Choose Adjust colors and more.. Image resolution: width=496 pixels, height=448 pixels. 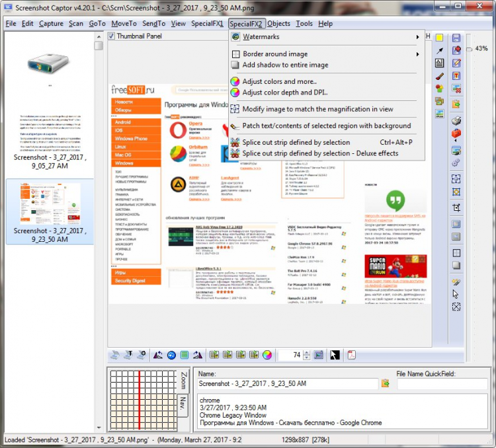point(326,81)
